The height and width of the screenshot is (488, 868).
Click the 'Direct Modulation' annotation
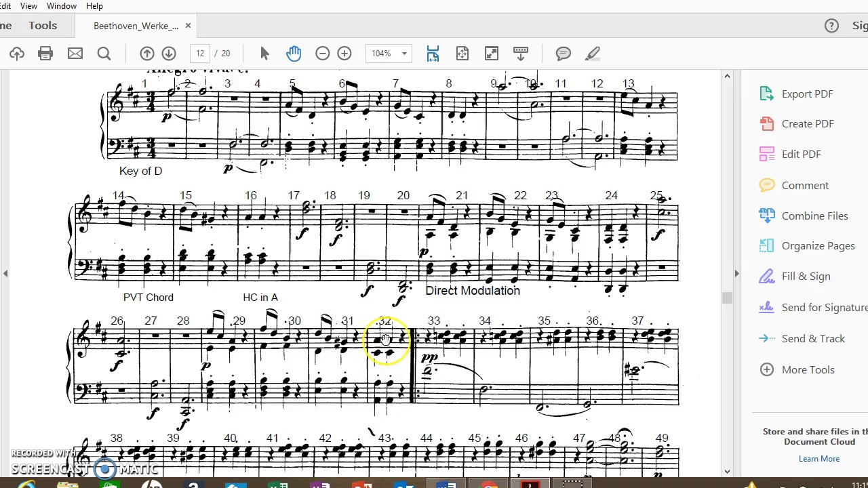(473, 291)
